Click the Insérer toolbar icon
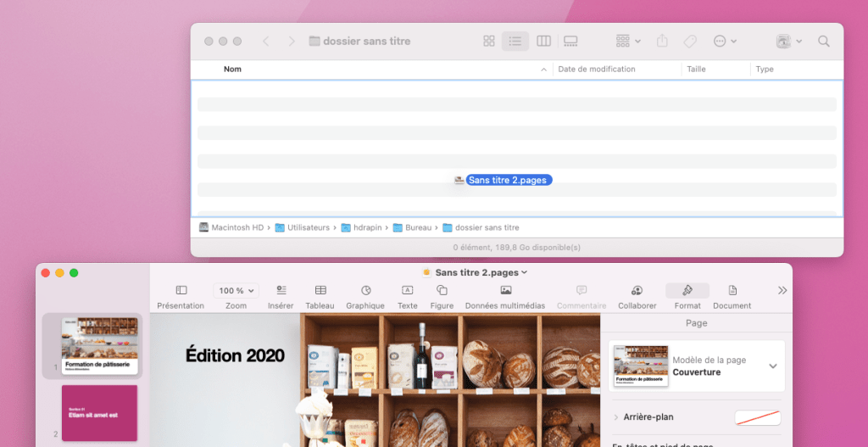The width and height of the screenshot is (868, 447). tap(281, 291)
